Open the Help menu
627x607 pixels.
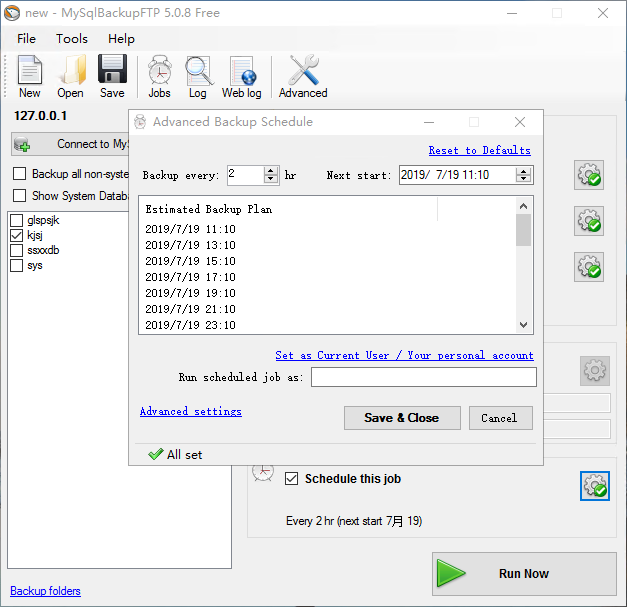click(x=121, y=39)
